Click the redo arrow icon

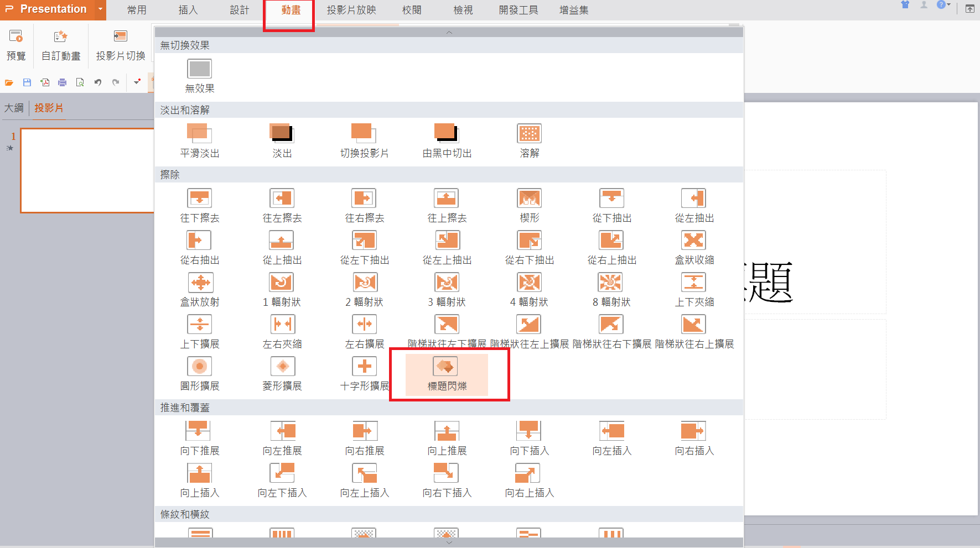tap(116, 82)
